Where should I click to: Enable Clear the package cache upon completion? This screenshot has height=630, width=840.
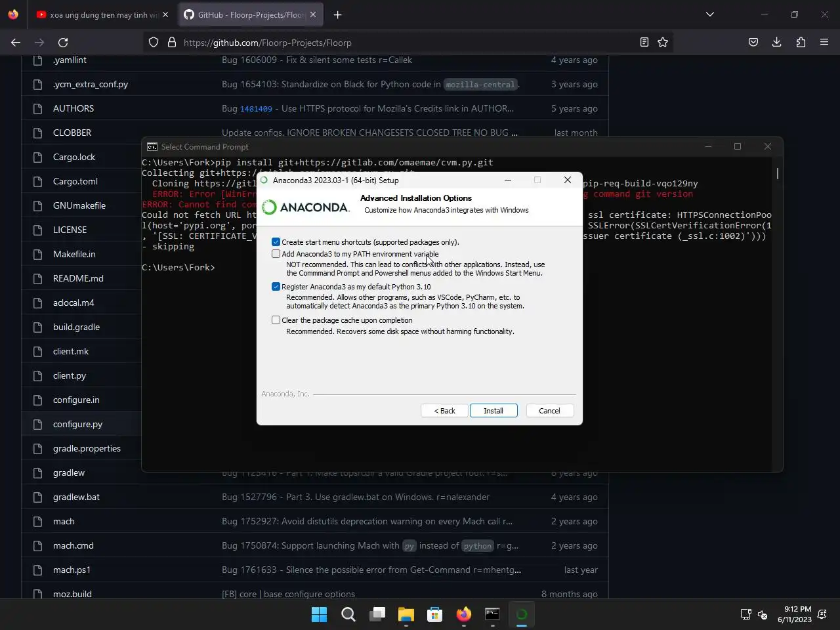click(x=276, y=320)
